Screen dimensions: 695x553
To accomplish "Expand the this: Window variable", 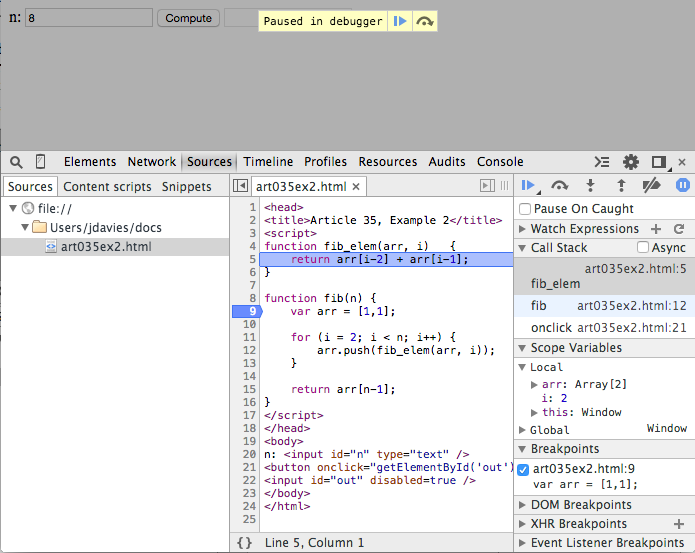I will (x=534, y=413).
